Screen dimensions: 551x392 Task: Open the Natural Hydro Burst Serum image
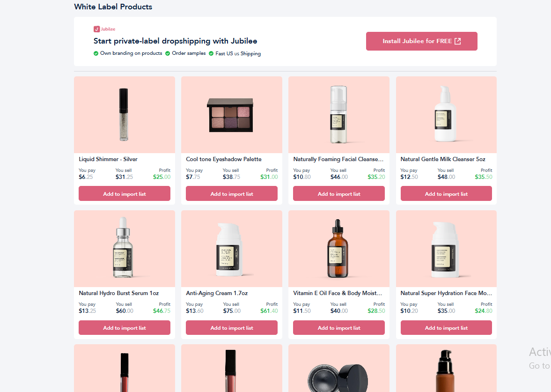(125, 249)
